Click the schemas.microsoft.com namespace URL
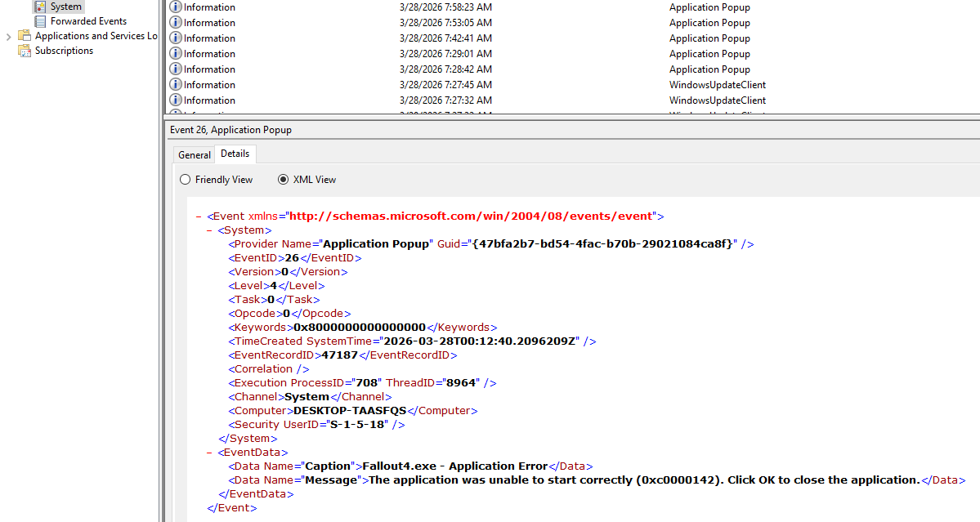 [x=471, y=216]
